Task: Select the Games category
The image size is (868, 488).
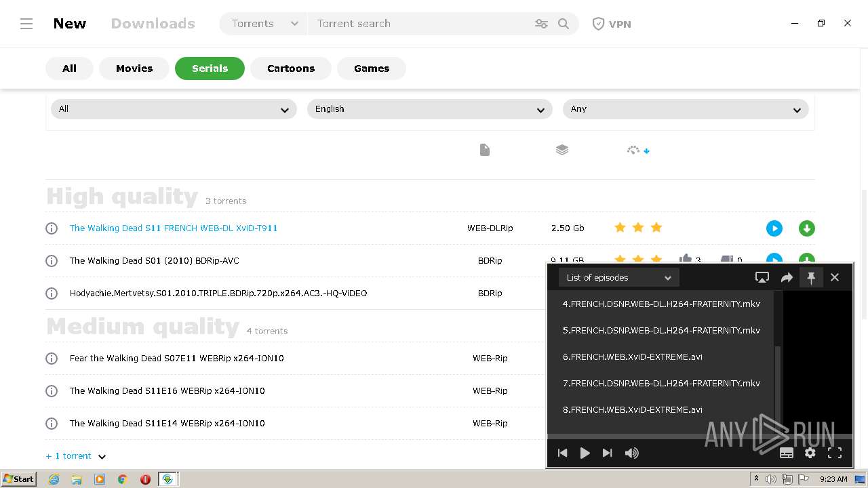Action: 372,68
